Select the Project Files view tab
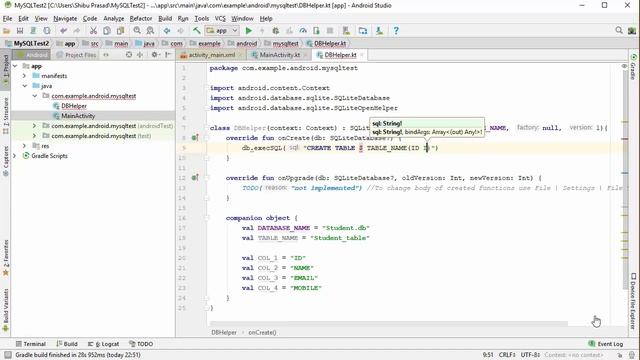 [x=76, y=55]
